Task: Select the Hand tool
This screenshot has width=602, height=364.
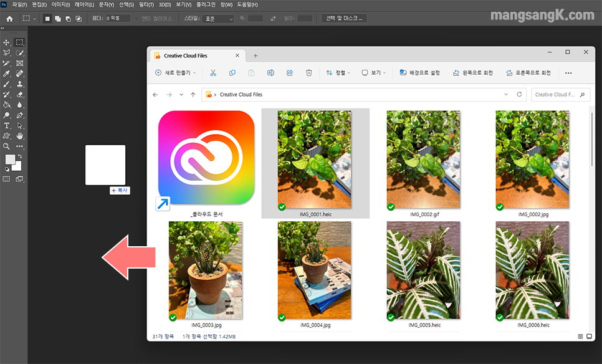Action: click(19, 136)
